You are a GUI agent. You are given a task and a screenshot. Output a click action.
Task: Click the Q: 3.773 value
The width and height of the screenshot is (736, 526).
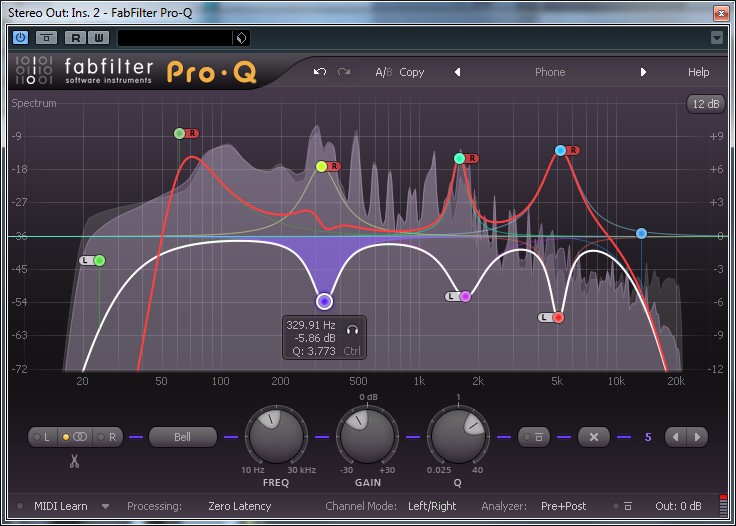[x=314, y=351]
